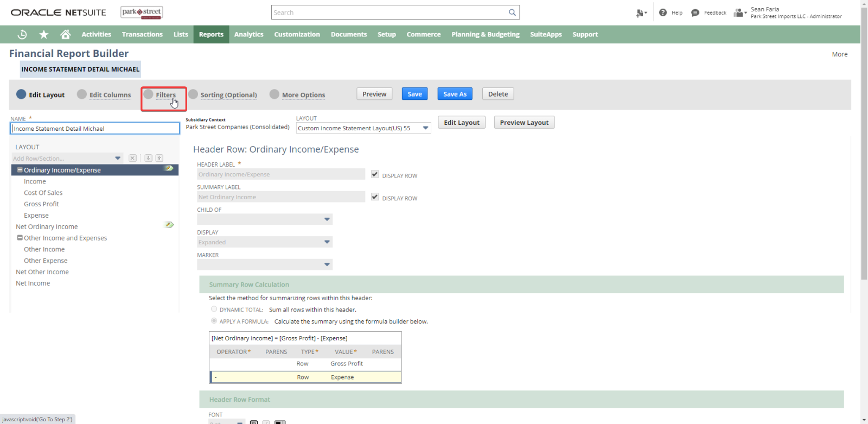Image resolution: width=868 pixels, height=424 pixels.
Task: Click the Filters step link
Action: (165, 95)
